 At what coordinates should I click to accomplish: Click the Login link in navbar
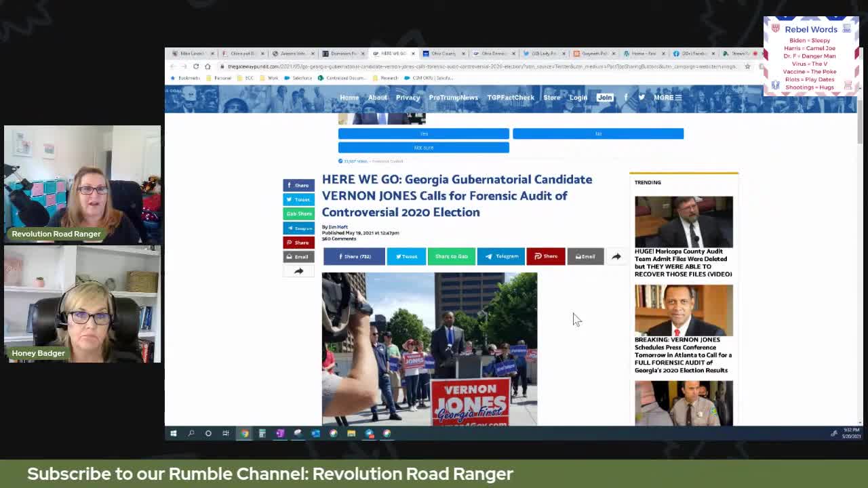click(578, 98)
